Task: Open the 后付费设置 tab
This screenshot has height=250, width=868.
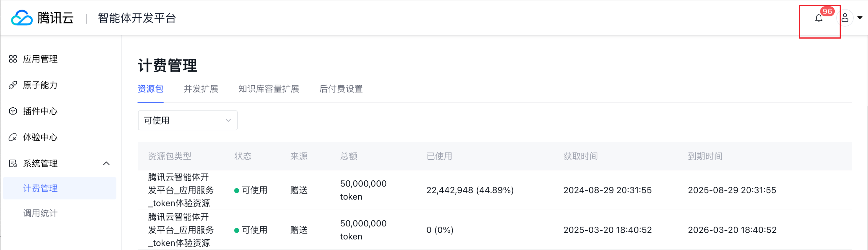Action: 341,89
